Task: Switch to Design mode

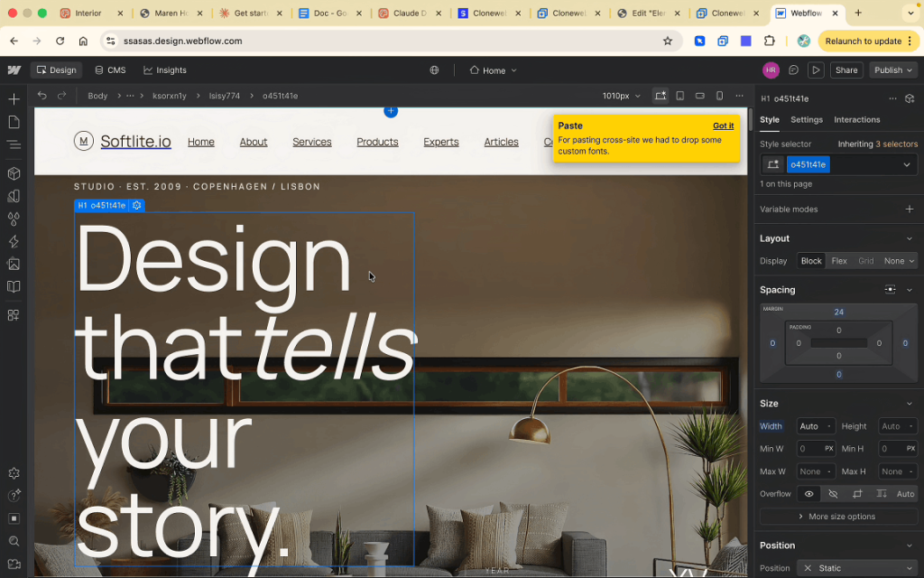Action: pos(57,70)
